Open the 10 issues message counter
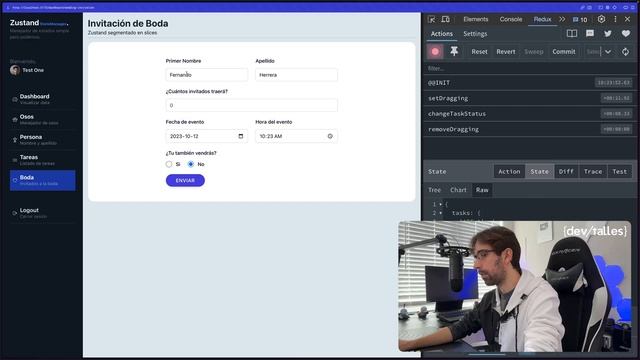This screenshot has height=360, width=640. coord(580,20)
